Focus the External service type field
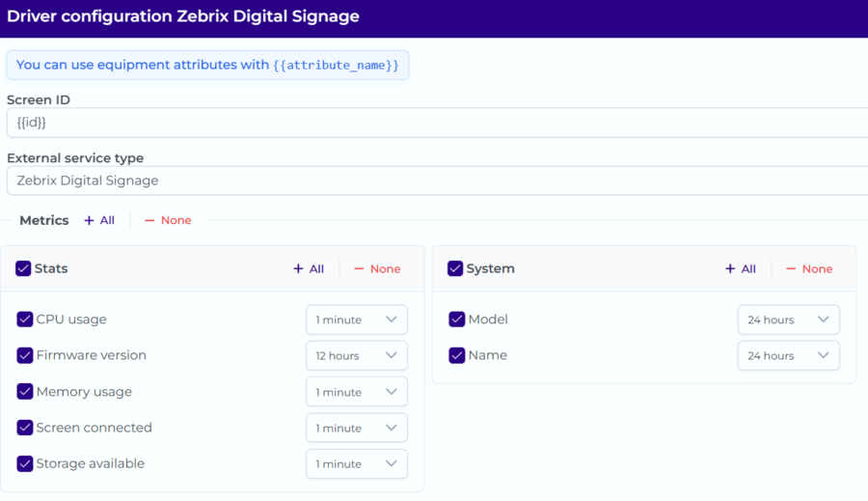868x501 pixels. (x=437, y=181)
